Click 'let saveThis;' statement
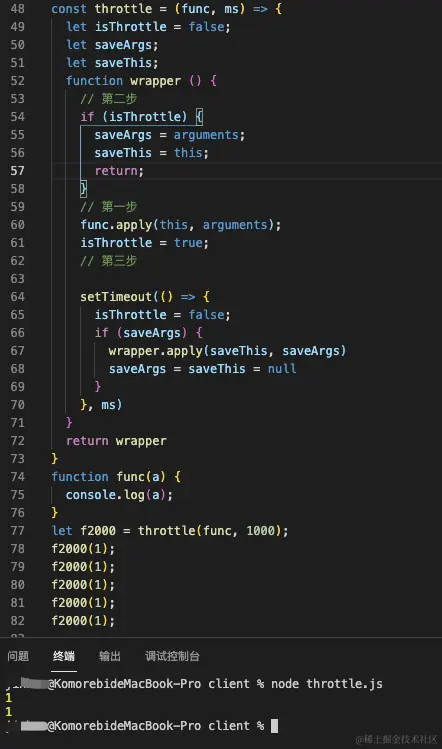This screenshot has height=749, width=442. [112, 63]
